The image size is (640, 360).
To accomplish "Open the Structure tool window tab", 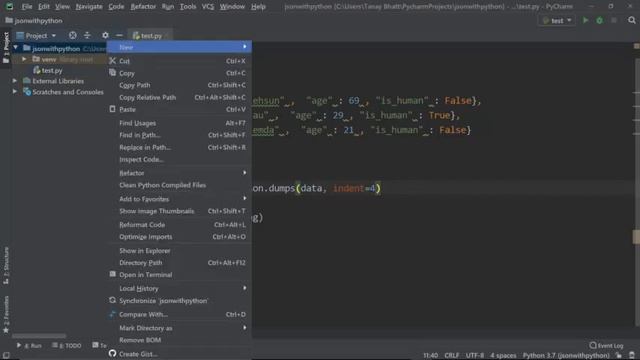I will pyautogui.click(x=6, y=265).
